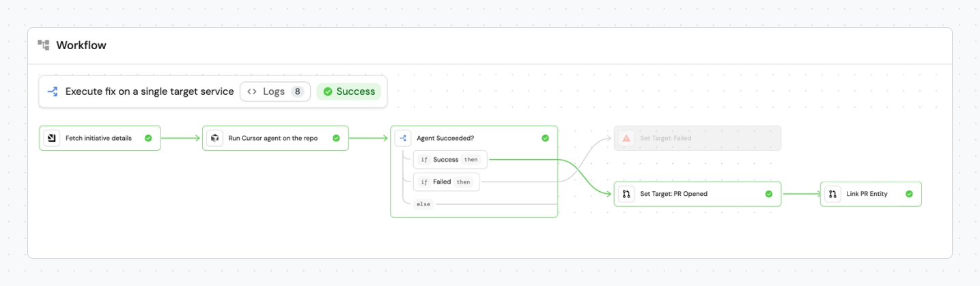Click the code brackets icon beside Logs
This screenshot has height=286, width=980.
click(x=252, y=91)
